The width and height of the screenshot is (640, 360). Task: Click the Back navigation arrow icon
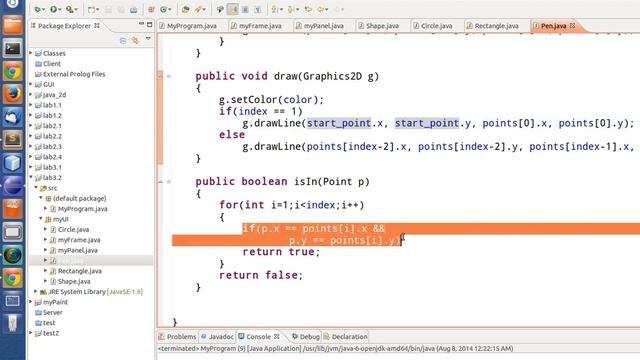click(321, 9)
